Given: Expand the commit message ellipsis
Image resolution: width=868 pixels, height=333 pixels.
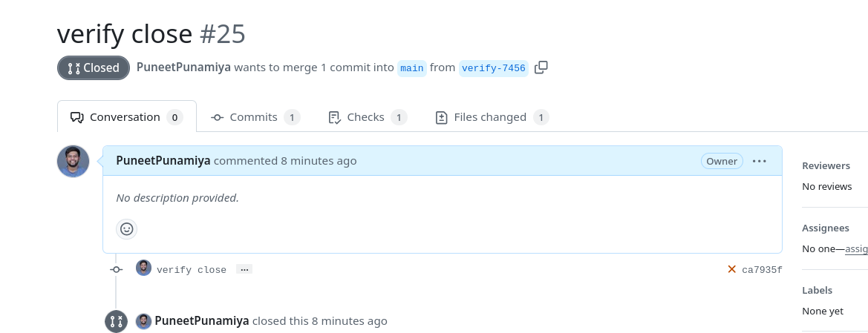Looking at the screenshot, I should (244, 269).
